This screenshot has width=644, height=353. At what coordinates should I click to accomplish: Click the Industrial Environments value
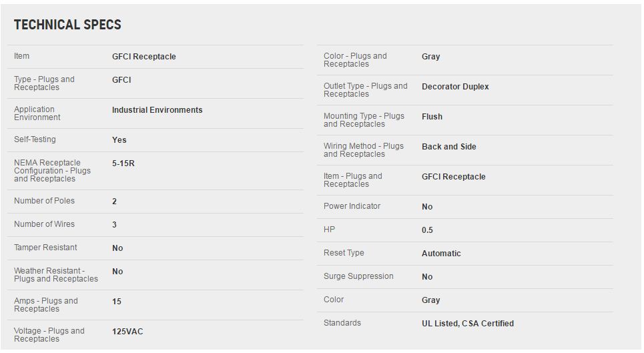click(157, 110)
